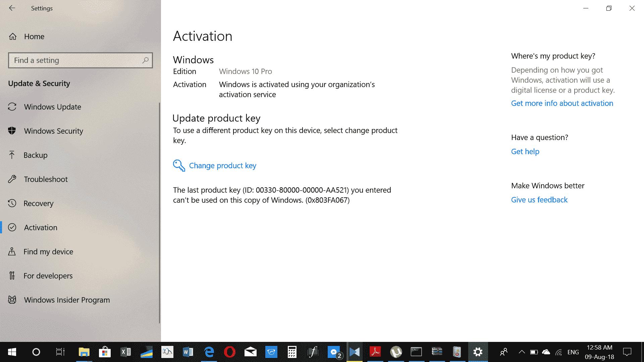Screen dimensions: 644x362
Task: Open Word from the taskbar
Action: tap(188, 352)
